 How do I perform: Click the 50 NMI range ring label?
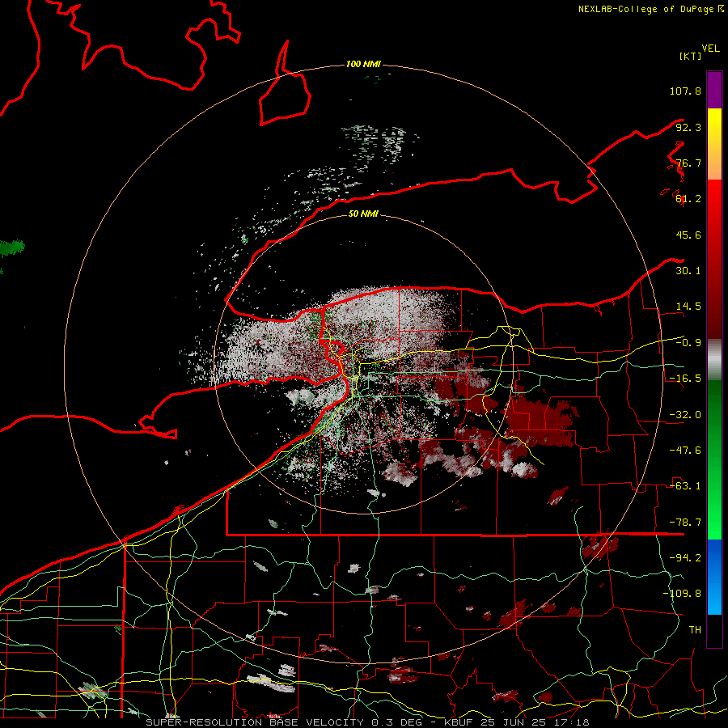(x=363, y=214)
